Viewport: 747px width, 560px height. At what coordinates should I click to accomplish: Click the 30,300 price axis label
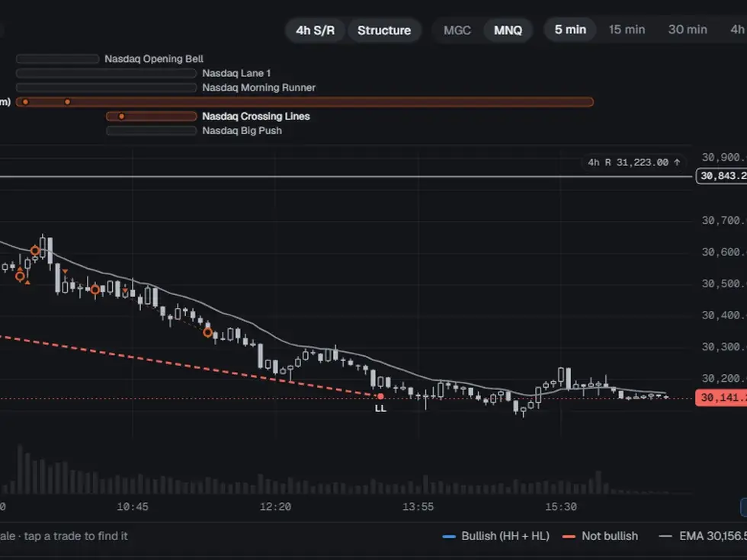click(723, 347)
